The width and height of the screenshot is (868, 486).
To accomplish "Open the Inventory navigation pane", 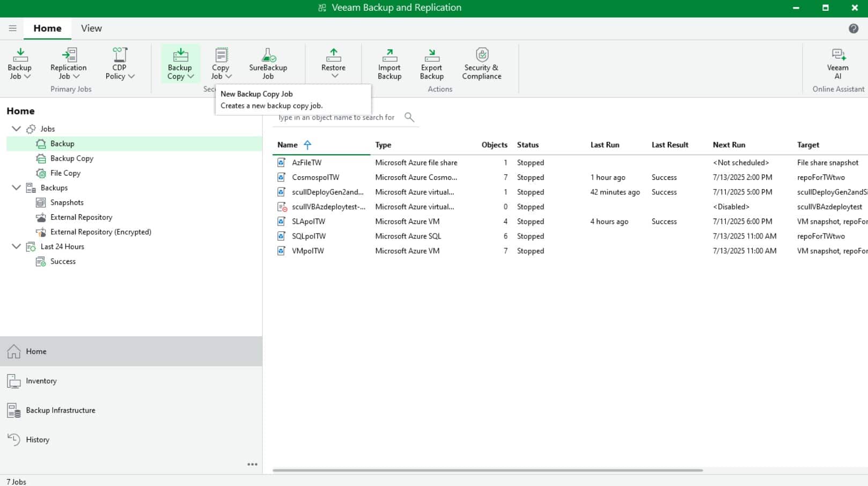I will 131,381.
